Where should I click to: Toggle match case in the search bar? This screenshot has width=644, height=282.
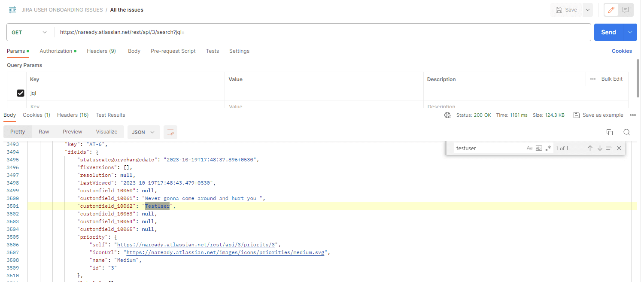529,148
